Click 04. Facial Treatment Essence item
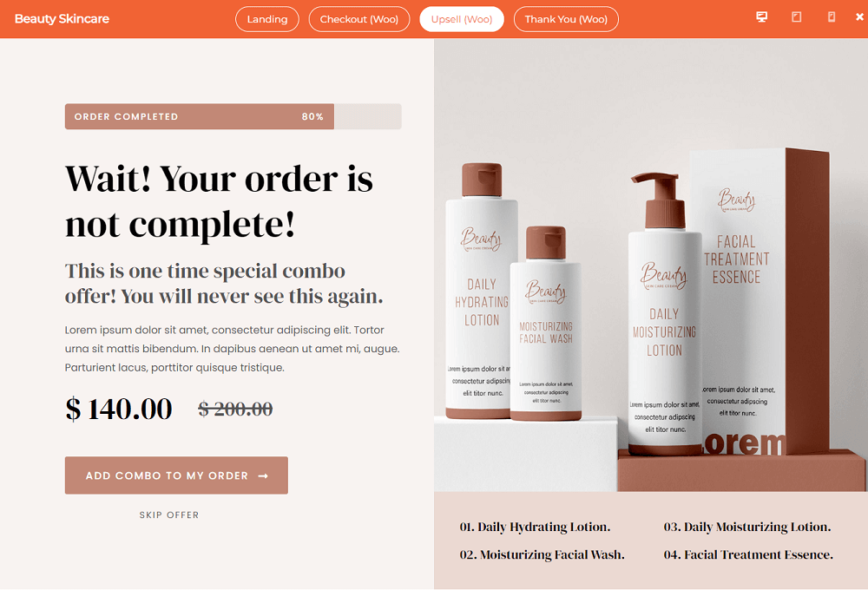 point(748,554)
